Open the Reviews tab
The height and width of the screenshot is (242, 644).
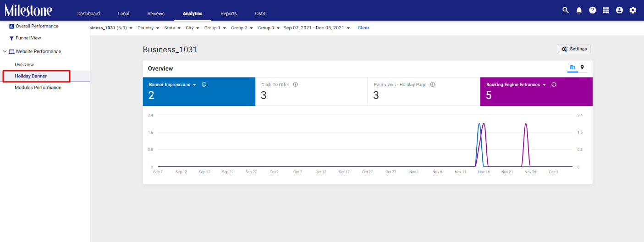tap(156, 13)
